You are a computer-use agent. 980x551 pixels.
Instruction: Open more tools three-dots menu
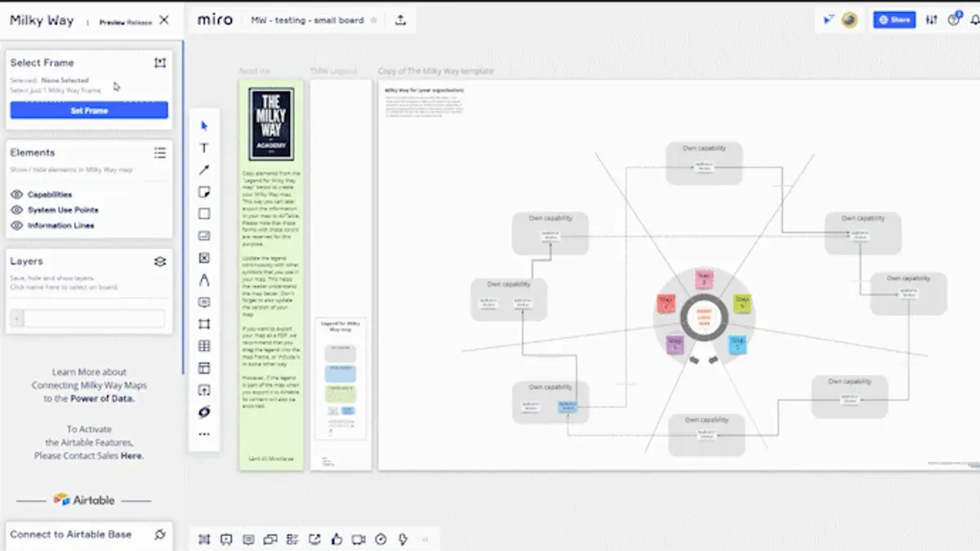[204, 434]
